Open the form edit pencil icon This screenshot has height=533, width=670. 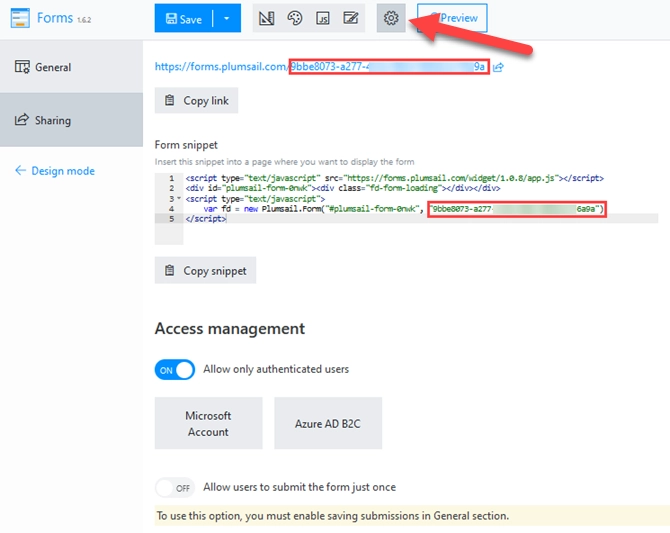(x=351, y=18)
